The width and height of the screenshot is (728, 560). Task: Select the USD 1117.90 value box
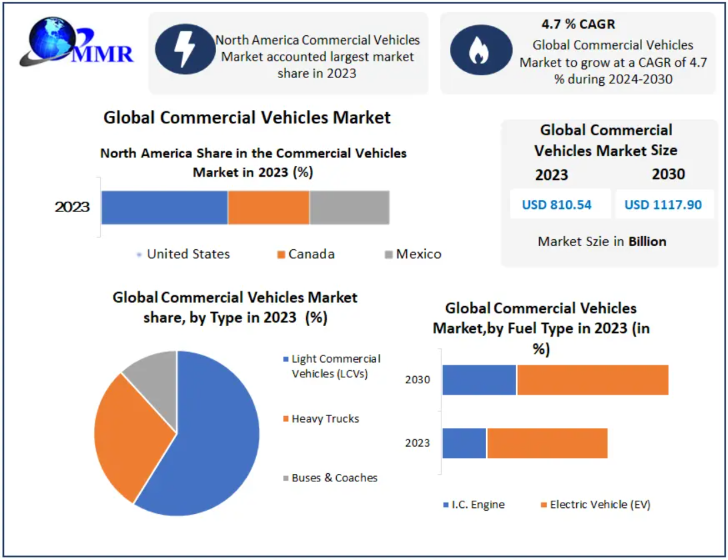[x=663, y=205]
